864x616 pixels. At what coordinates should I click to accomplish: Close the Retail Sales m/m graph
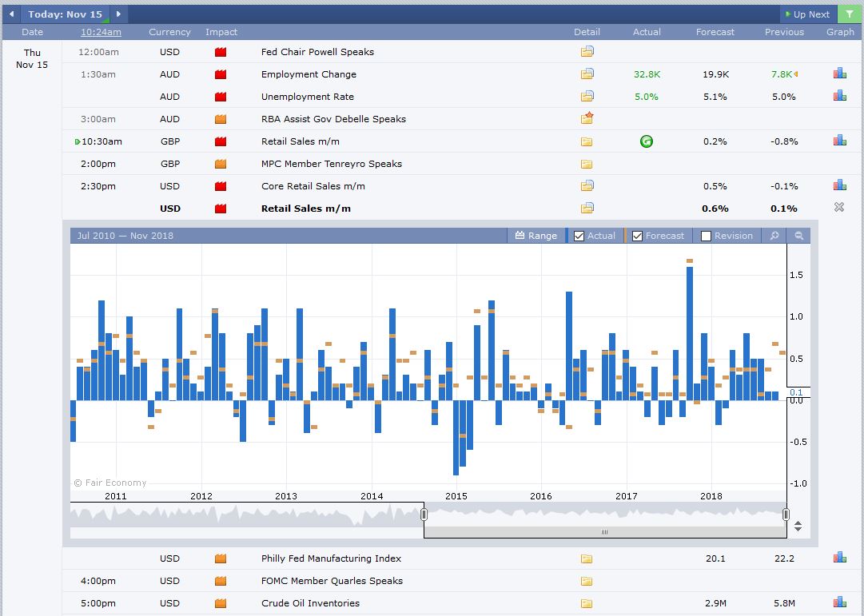[x=838, y=207]
